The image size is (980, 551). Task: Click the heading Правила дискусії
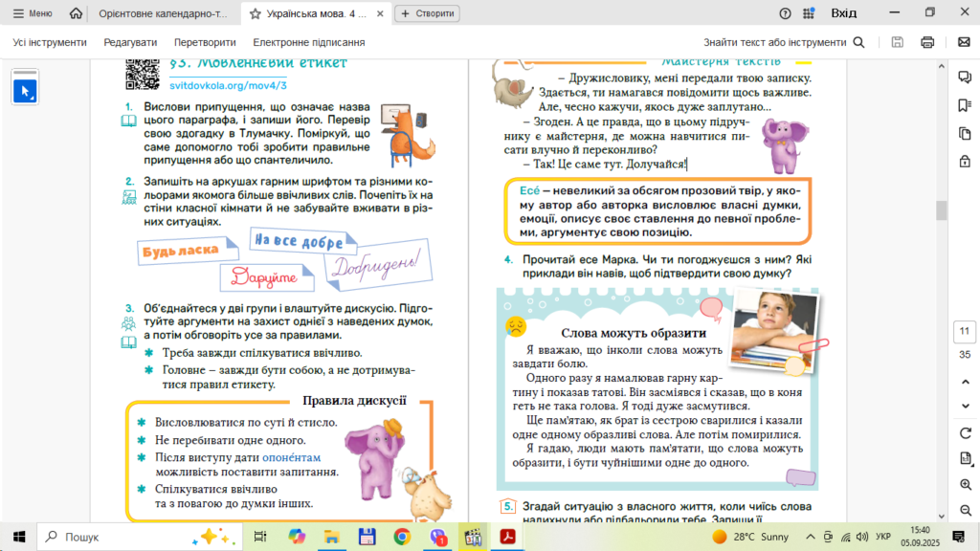point(354,401)
